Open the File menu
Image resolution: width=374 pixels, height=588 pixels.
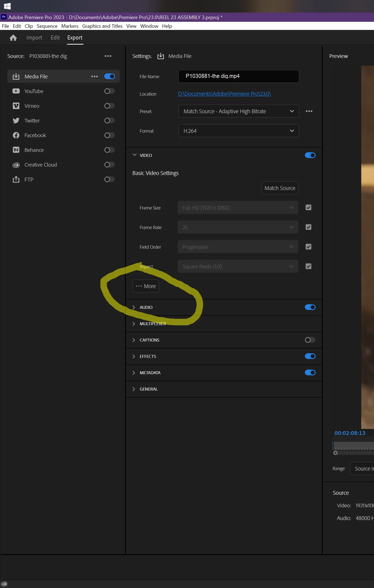click(x=5, y=26)
